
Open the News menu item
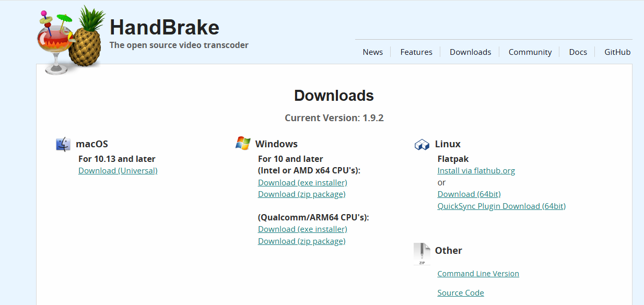[x=373, y=52]
